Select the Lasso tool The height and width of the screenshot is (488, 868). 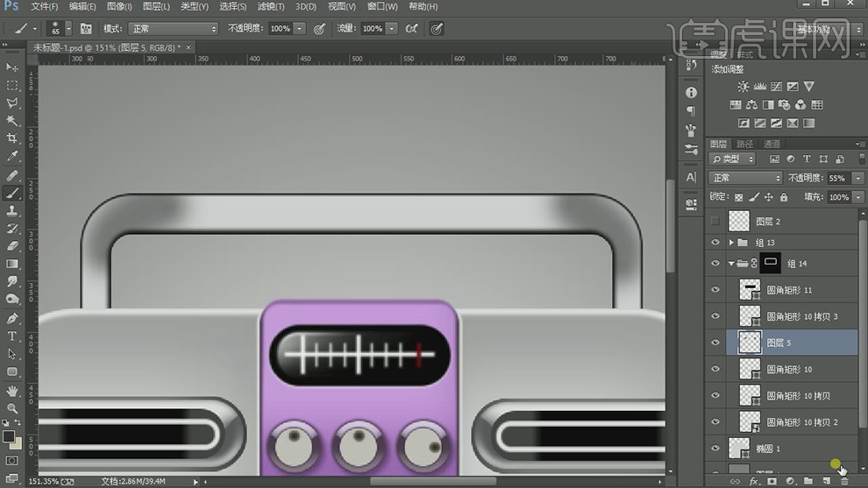pos(11,103)
